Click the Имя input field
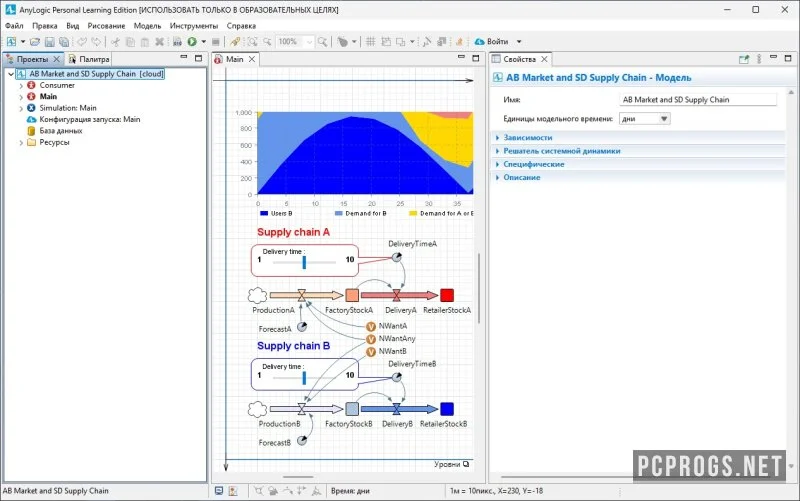This screenshot has height=501, width=800. [698, 99]
